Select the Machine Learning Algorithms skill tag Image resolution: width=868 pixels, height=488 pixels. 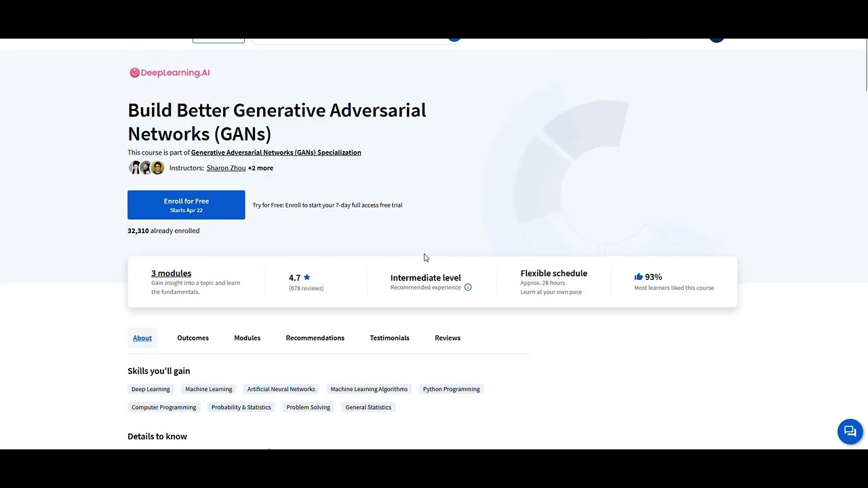[369, 389]
